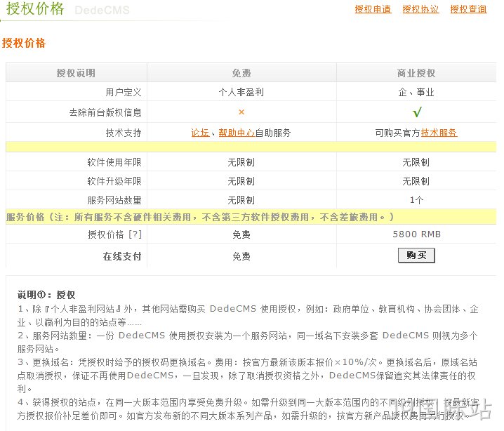Click the 服务价格 yellow notice bar

(251, 217)
